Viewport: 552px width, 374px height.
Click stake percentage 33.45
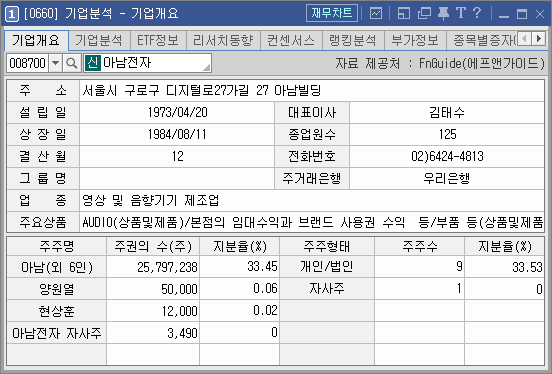pos(239,267)
